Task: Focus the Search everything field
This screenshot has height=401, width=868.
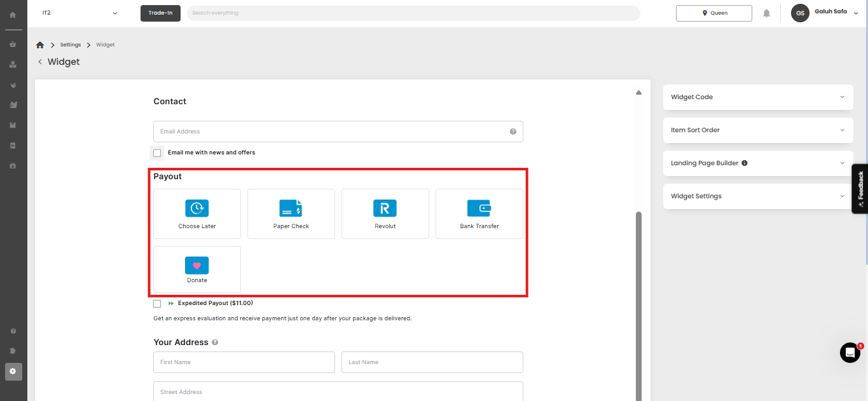Action: point(413,13)
